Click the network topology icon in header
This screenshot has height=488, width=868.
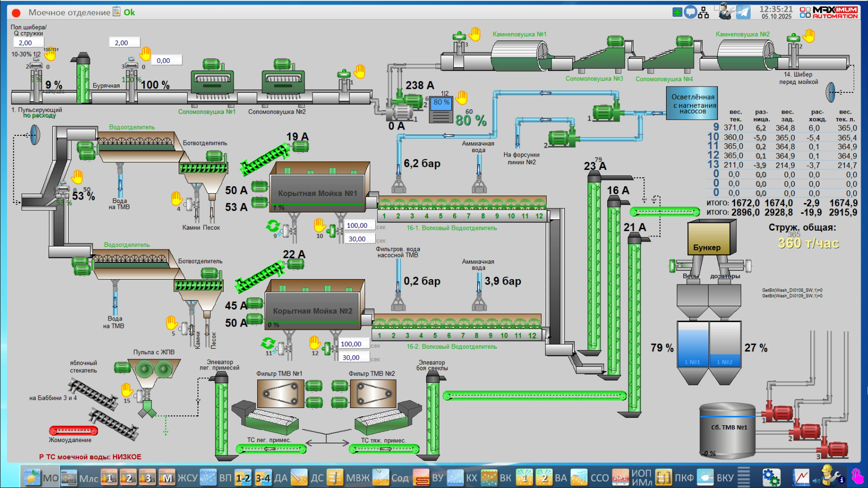click(x=704, y=12)
